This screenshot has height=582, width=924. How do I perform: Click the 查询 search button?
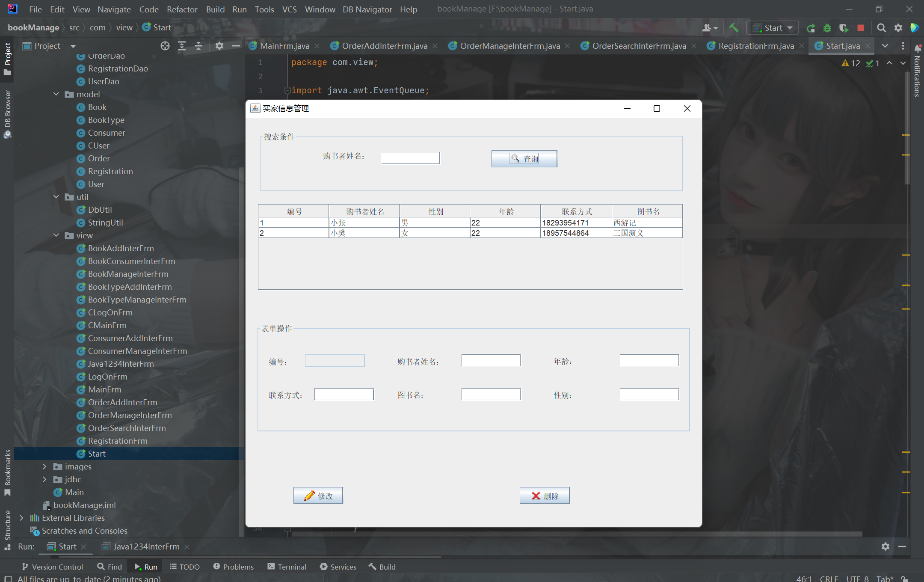point(524,159)
